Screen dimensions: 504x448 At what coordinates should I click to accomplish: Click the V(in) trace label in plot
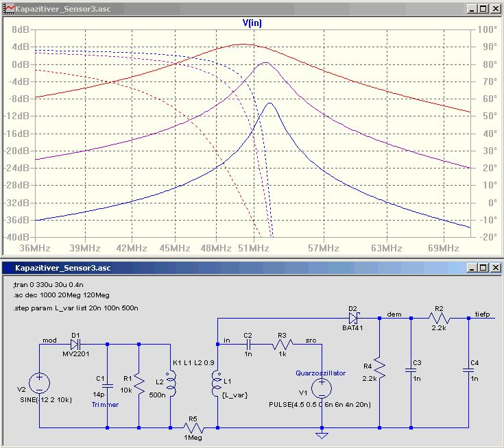coord(252,23)
